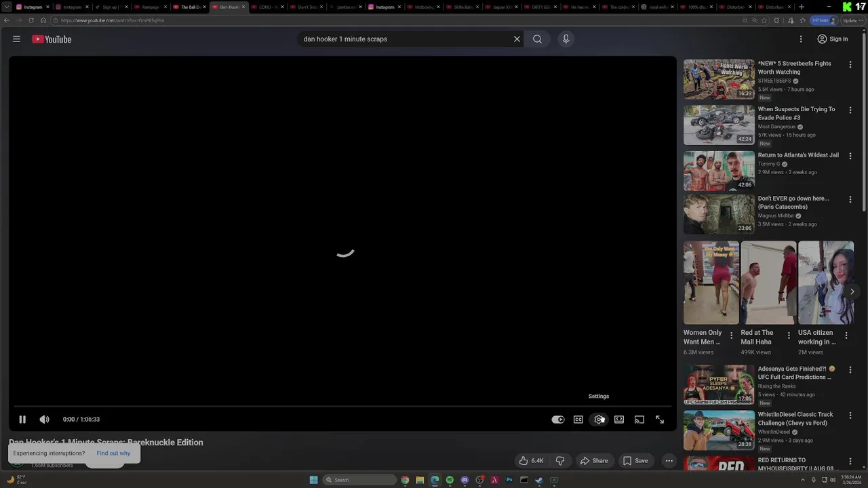Open the Windows Start menu
The height and width of the screenshot is (488, 868).
(313, 480)
